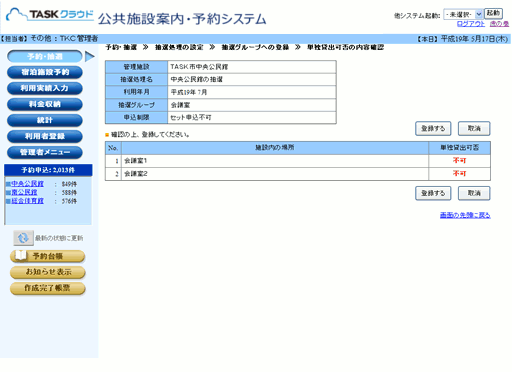
Task: Click 取消 button above the table
Action: (474, 129)
